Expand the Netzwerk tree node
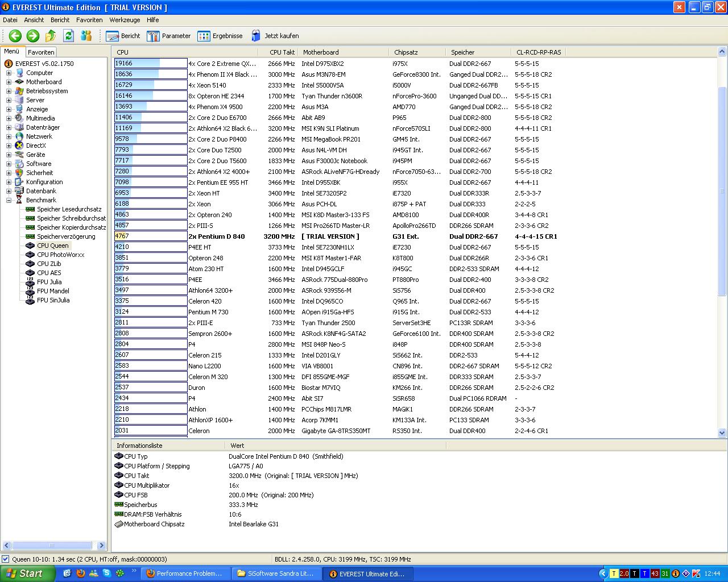Image resolution: width=728 pixels, height=582 pixels. coord(9,136)
